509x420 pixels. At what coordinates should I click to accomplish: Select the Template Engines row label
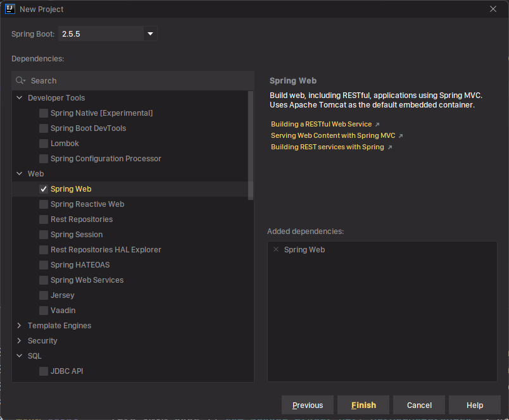coord(60,326)
